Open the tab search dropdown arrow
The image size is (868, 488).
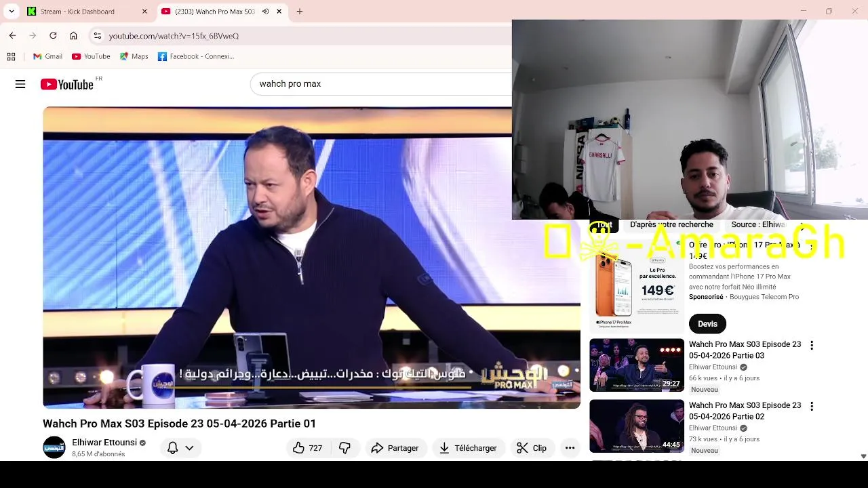coord(12,12)
